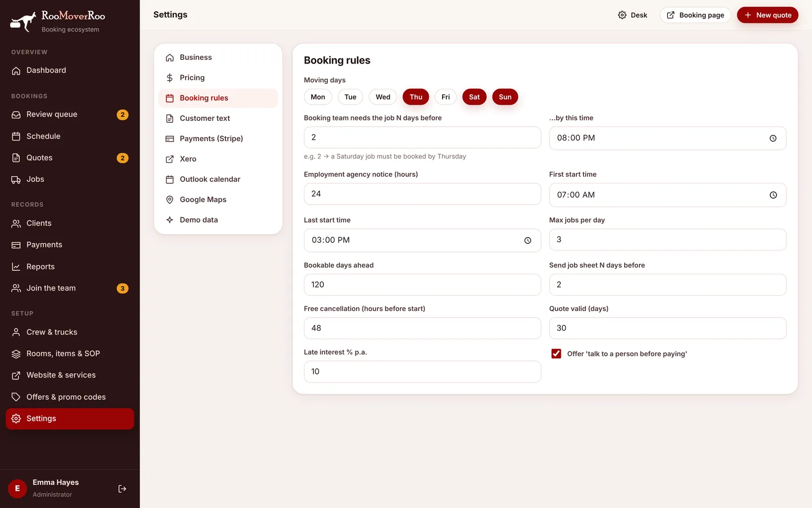Open Website & services link
Viewport: 812px width, 508px height.
[70, 375]
